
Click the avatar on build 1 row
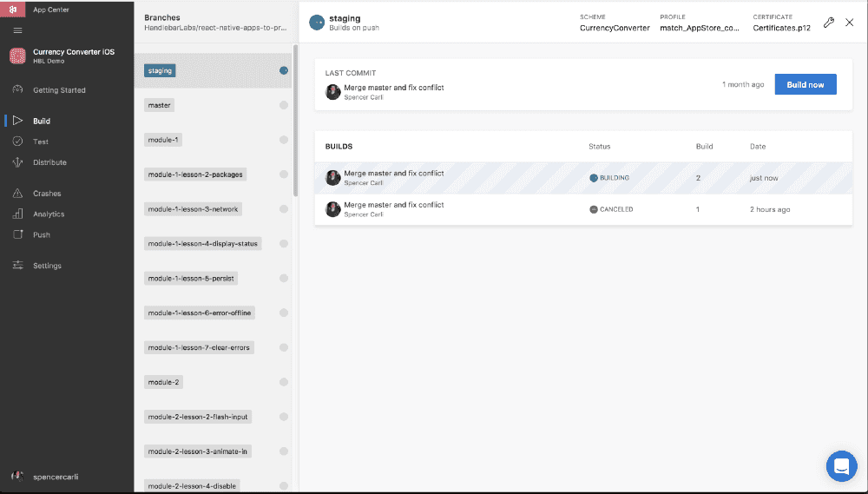[332, 209]
